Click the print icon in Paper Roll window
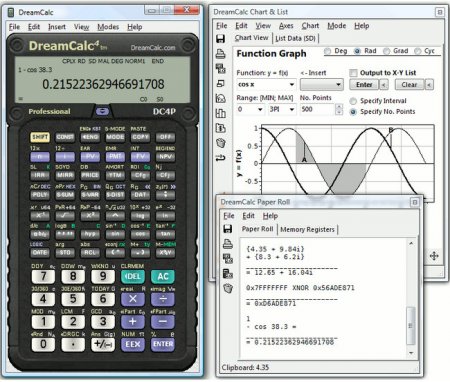This screenshot has height=382, width=450. coord(228,244)
